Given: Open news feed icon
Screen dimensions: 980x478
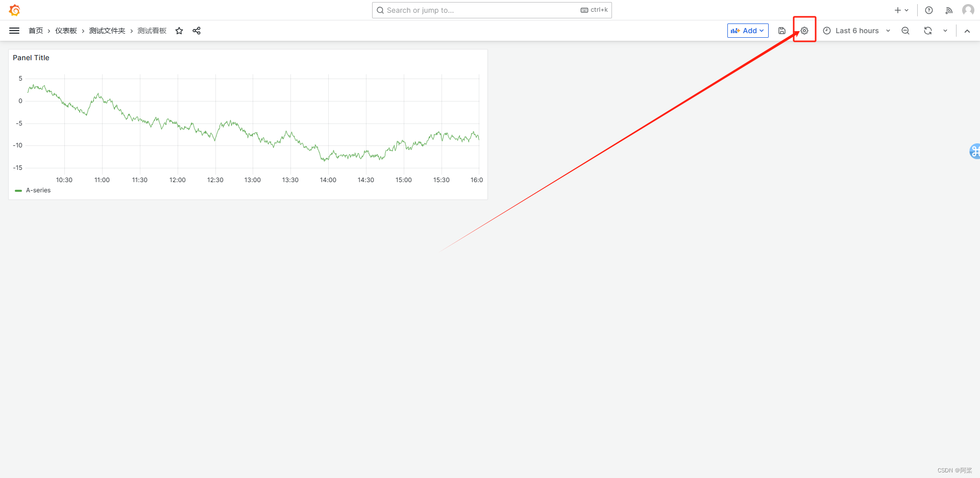Looking at the screenshot, I should [x=949, y=10].
